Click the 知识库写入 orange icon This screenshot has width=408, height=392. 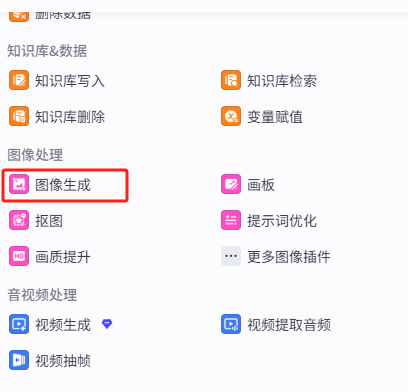(19, 80)
